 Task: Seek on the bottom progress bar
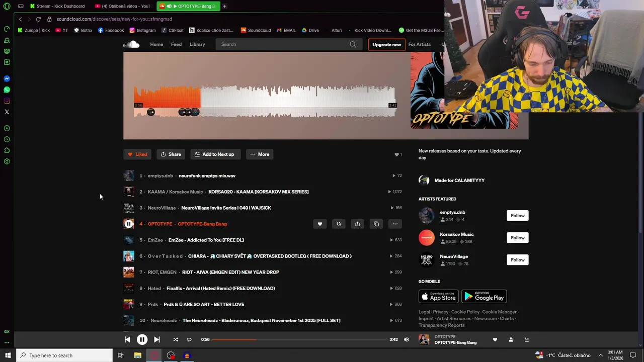click(300, 339)
